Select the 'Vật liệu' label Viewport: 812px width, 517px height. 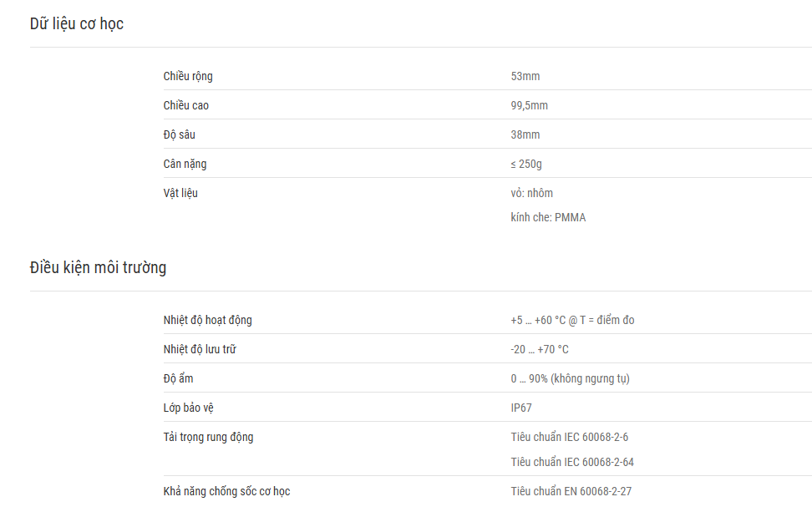(180, 193)
